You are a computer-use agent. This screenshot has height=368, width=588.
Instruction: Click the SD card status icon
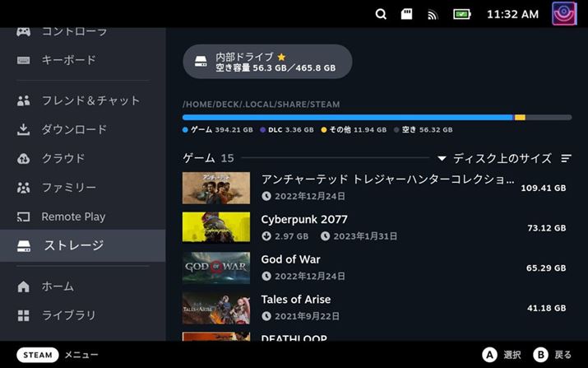[x=406, y=14]
